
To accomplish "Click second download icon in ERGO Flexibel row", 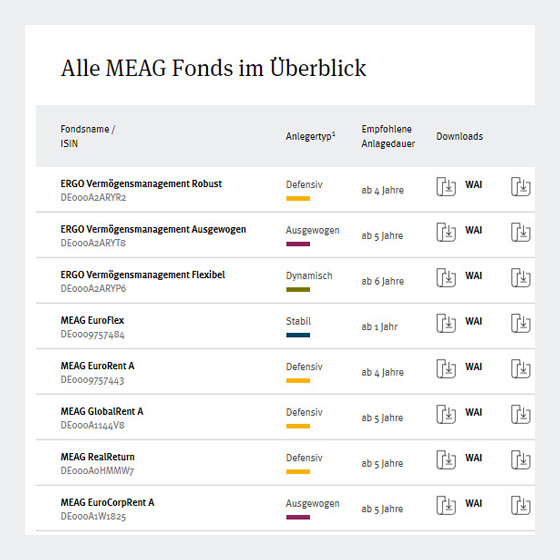I will tap(521, 278).
